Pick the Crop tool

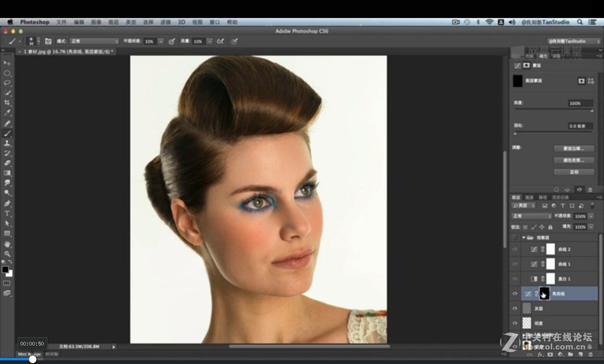7,103
